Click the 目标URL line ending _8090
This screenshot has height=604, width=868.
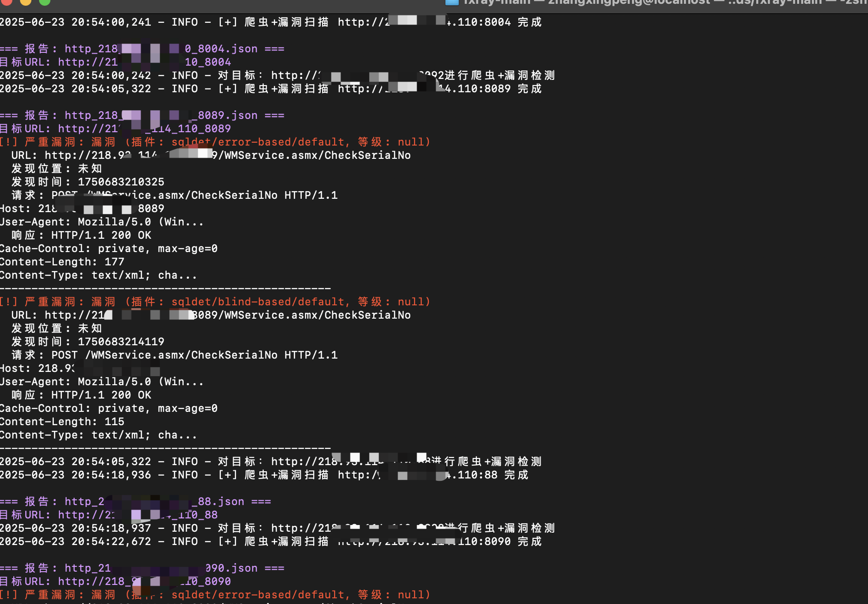coord(116,582)
